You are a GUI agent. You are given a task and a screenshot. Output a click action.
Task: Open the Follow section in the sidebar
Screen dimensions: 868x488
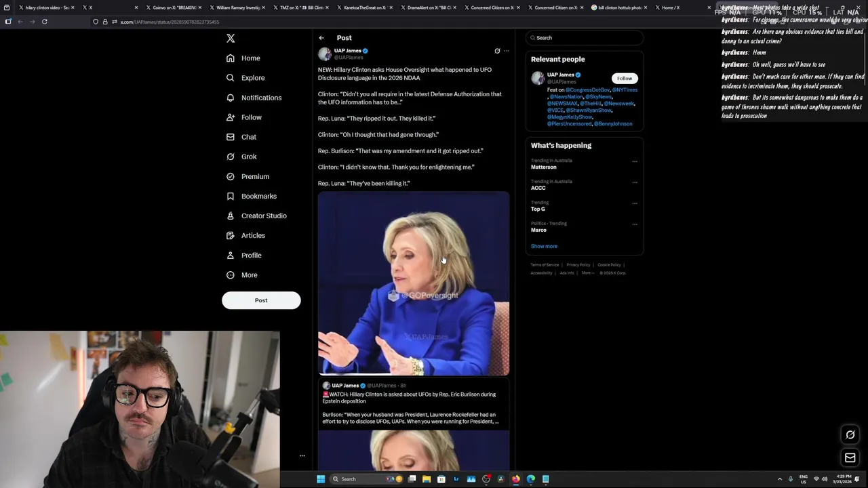244,117
